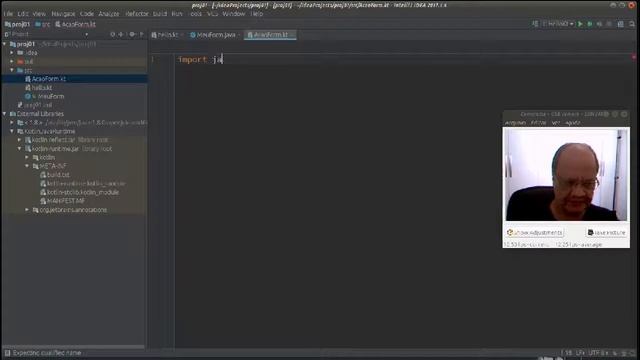The image size is (640, 360).
Task: Collapse the External Libraries node
Action: [x=4, y=114]
